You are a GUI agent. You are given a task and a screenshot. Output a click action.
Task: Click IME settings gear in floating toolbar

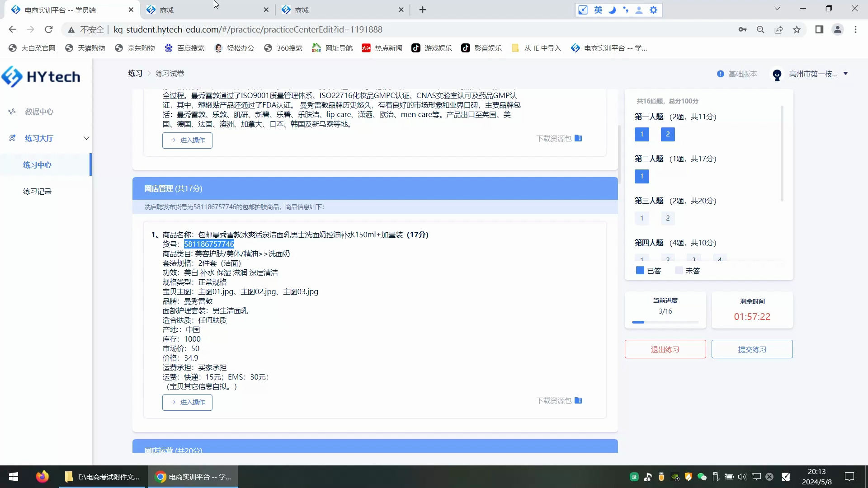[653, 10]
